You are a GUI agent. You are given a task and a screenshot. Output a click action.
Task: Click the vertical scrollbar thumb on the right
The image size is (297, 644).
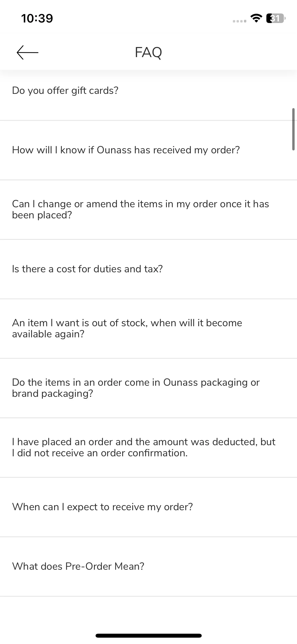click(293, 129)
